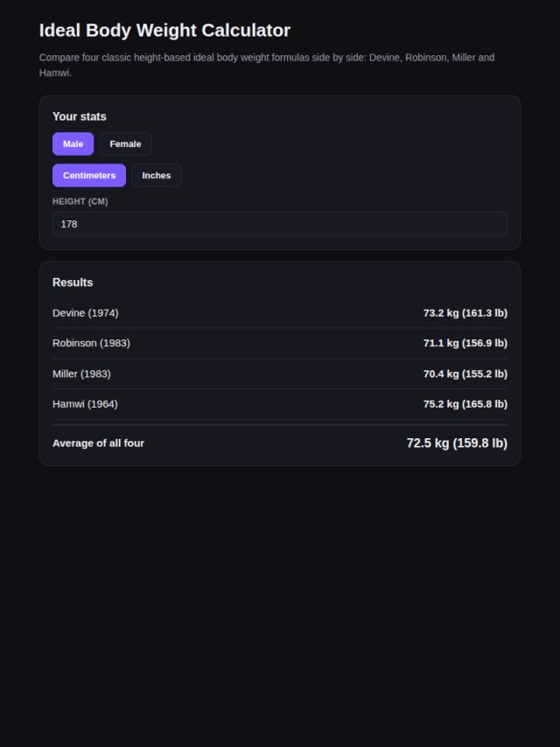Select the Robinson (1983) row label

coord(91,343)
